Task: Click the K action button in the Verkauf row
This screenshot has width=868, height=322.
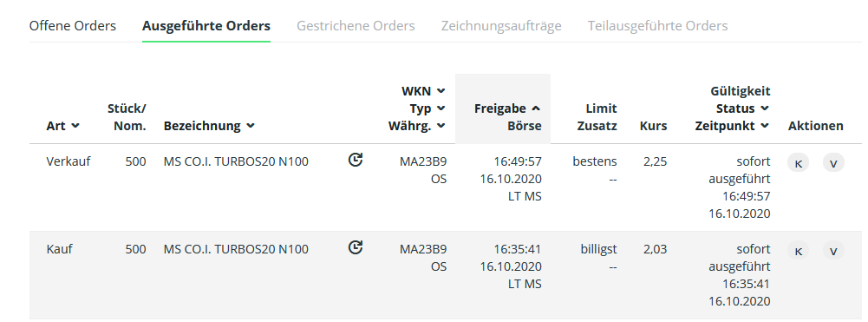Action: tap(799, 163)
